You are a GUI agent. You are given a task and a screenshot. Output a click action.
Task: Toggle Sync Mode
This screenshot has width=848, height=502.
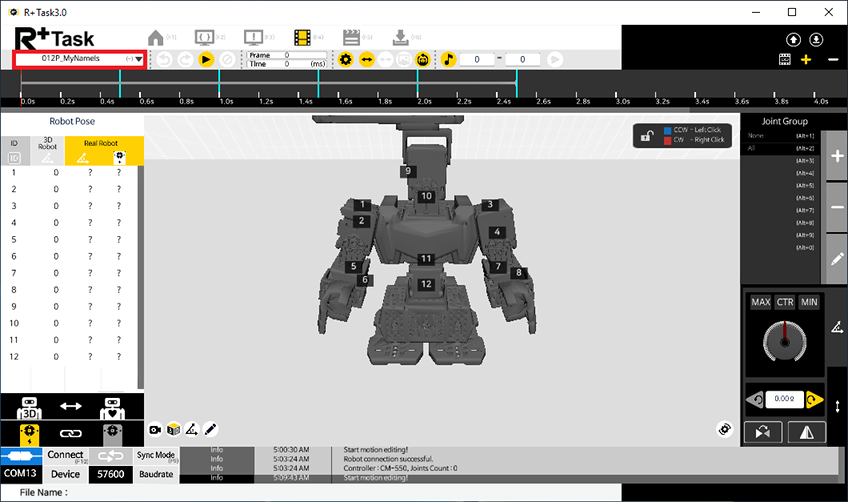click(x=155, y=455)
